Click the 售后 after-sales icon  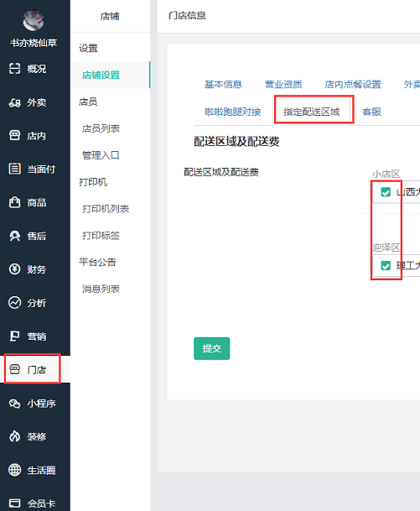[14, 236]
